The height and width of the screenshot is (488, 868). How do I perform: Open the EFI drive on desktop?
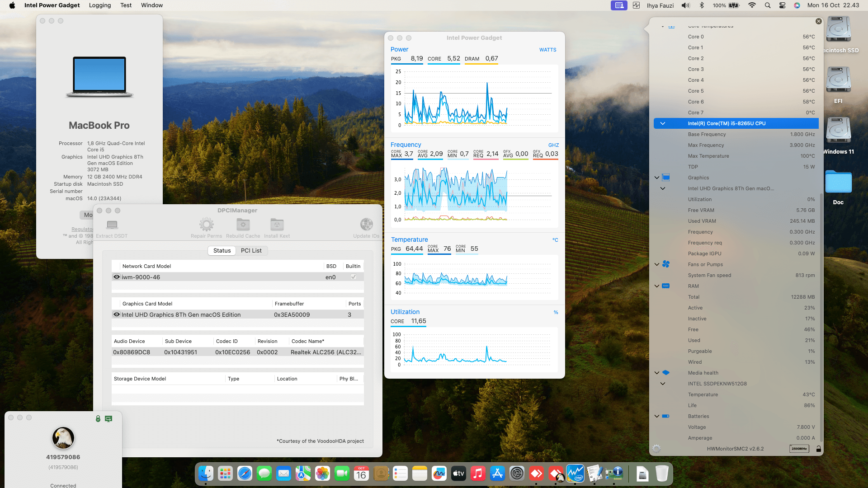[x=839, y=80]
